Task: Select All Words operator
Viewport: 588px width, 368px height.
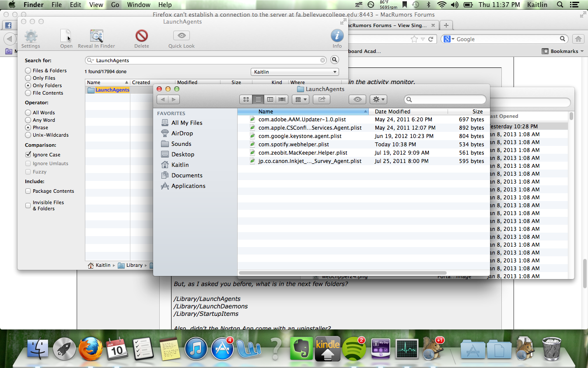Action: coord(28,113)
